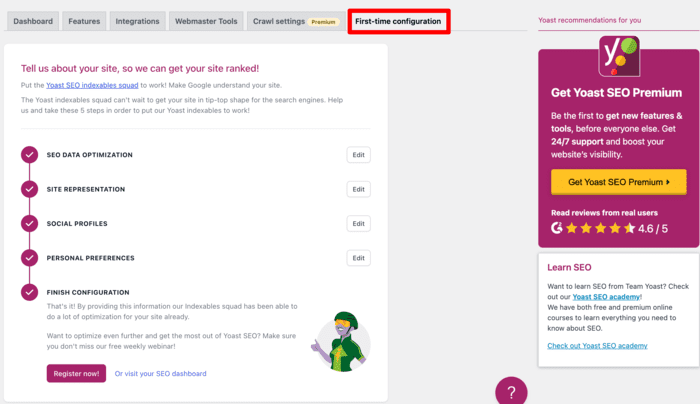Edit the Social Profiles step

tap(358, 223)
